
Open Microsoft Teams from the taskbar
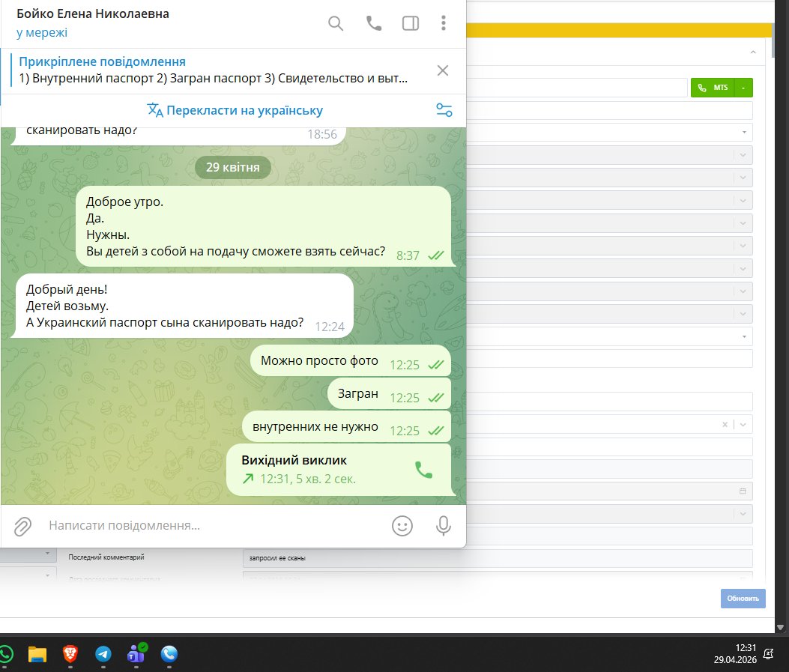coord(136,654)
